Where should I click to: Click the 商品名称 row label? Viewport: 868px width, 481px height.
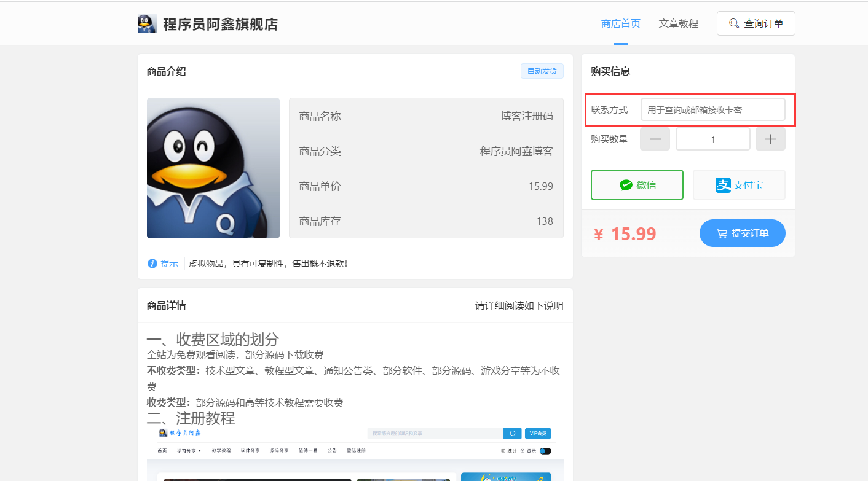tap(320, 116)
